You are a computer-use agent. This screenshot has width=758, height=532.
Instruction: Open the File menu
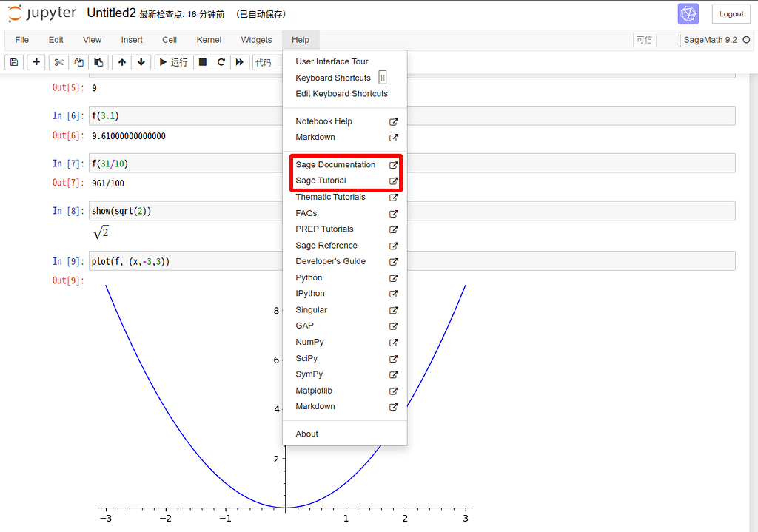click(21, 40)
